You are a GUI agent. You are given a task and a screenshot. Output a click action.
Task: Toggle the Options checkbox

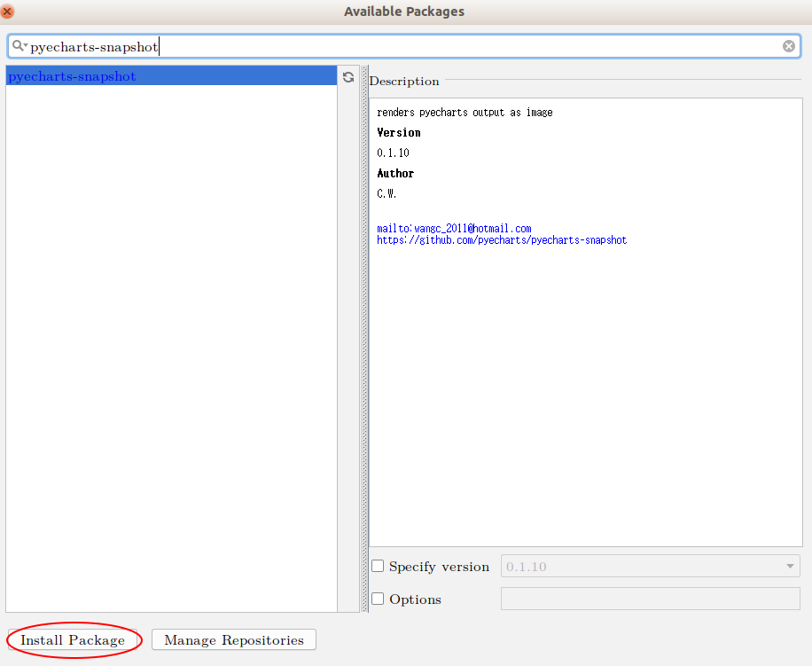coord(378,599)
